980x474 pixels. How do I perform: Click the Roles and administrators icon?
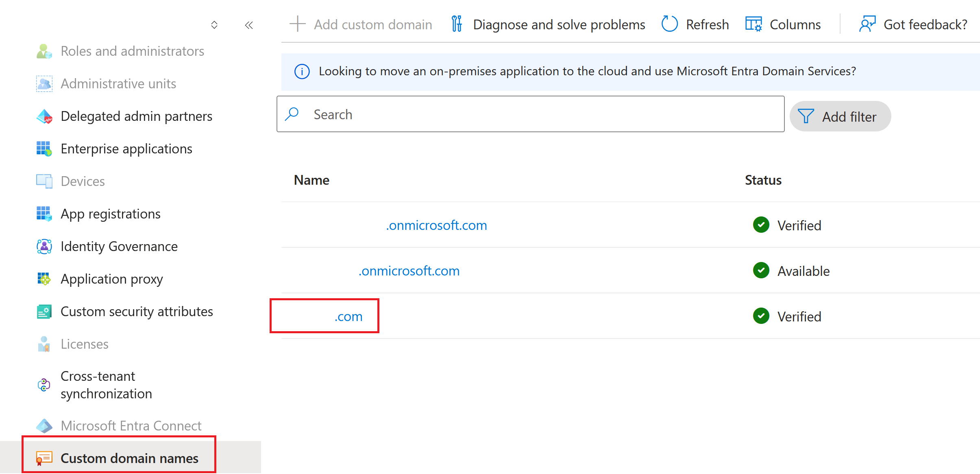(44, 51)
